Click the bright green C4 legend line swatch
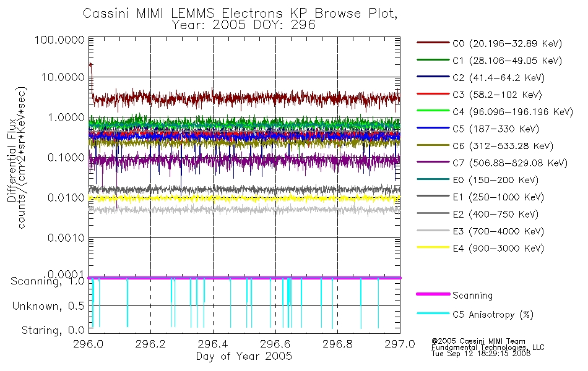This screenshot has width=588, height=371. point(433,111)
